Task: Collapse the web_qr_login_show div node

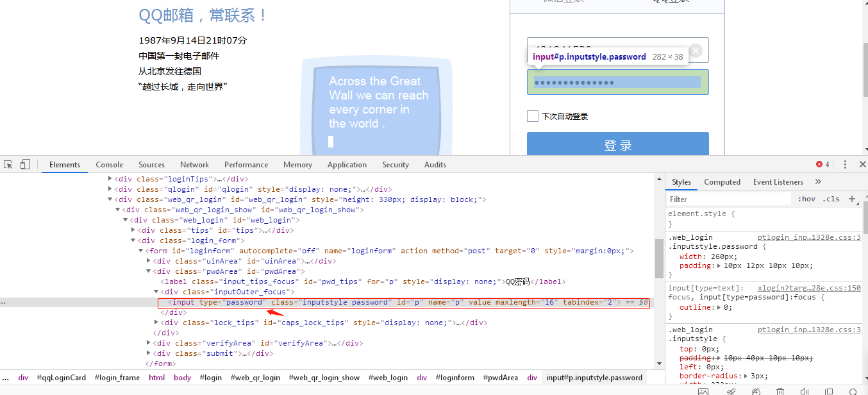Action: tap(118, 210)
